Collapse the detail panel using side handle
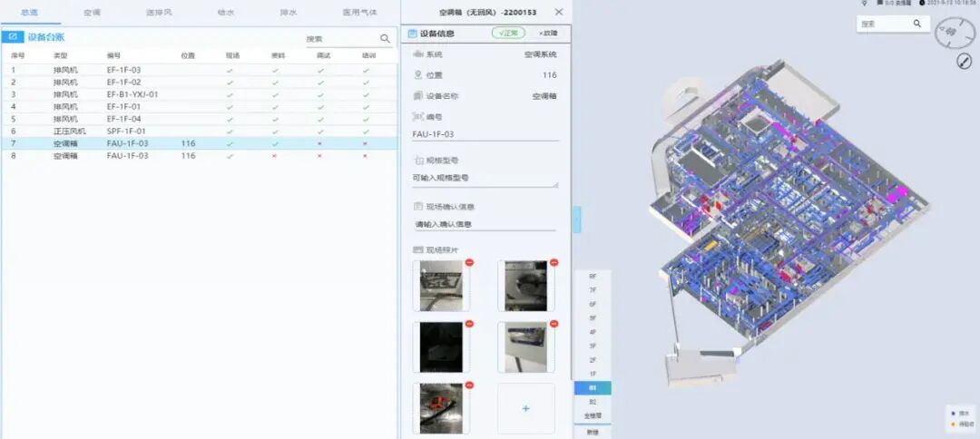This screenshot has width=980, height=439. [x=577, y=219]
